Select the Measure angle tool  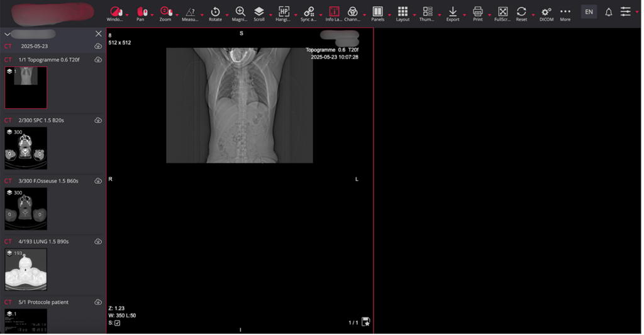pyautogui.click(x=190, y=11)
